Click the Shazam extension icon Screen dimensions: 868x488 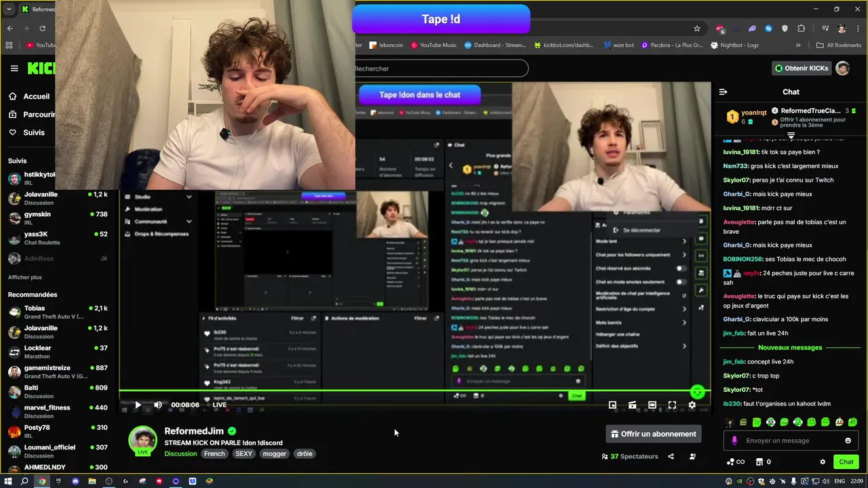tap(768, 28)
